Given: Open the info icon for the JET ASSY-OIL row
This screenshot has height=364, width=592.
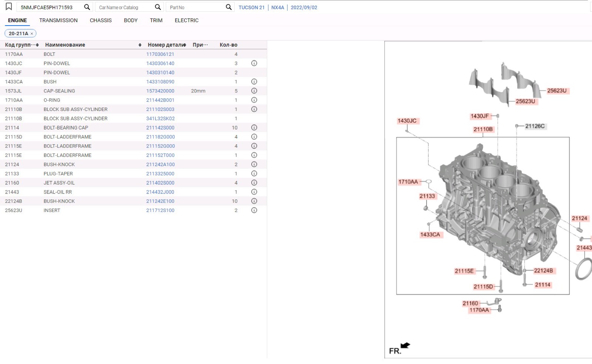Looking at the screenshot, I should pos(254,183).
